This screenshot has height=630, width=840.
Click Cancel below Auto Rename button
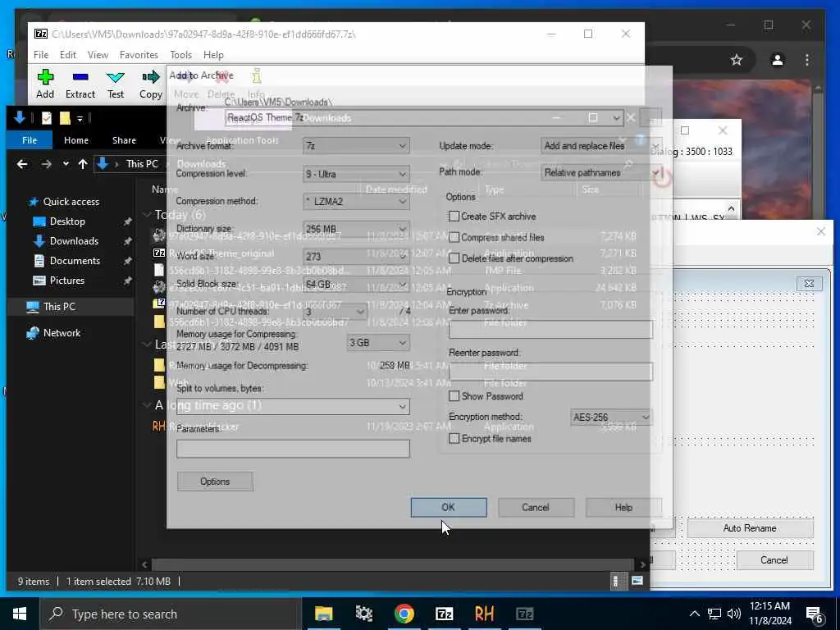pyautogui.click(x=774, y=559)
